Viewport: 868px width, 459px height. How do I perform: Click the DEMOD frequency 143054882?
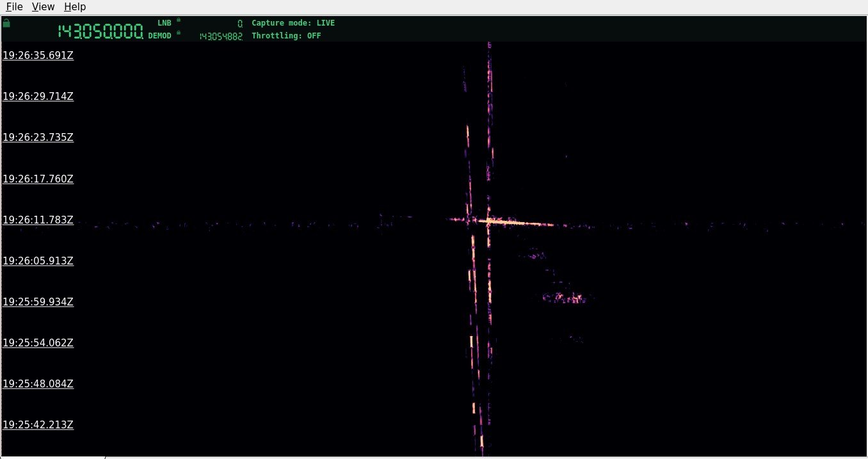pyautogui.click(x=221, y=36)
